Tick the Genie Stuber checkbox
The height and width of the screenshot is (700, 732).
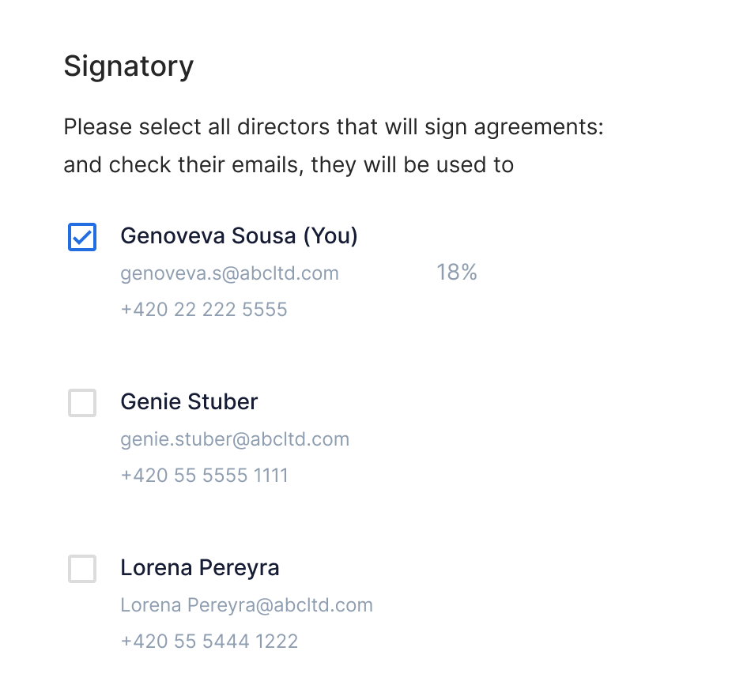pyautogui.click(x=82, y=403)
